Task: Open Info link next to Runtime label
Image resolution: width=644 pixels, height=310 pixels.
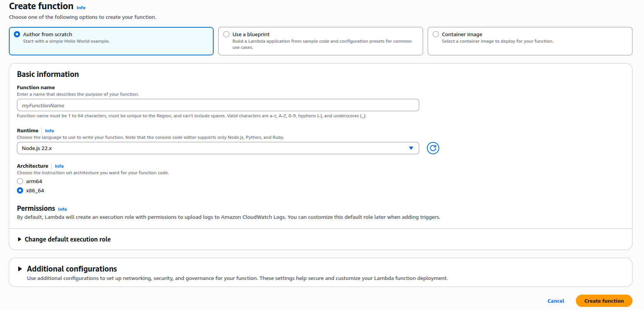Action: coord(49,131)
